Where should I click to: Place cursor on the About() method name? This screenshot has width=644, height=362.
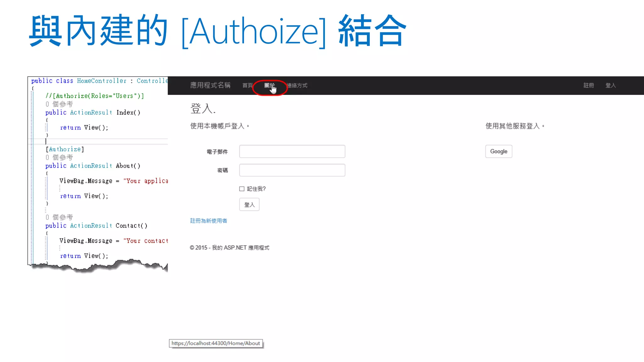point(125,166)
